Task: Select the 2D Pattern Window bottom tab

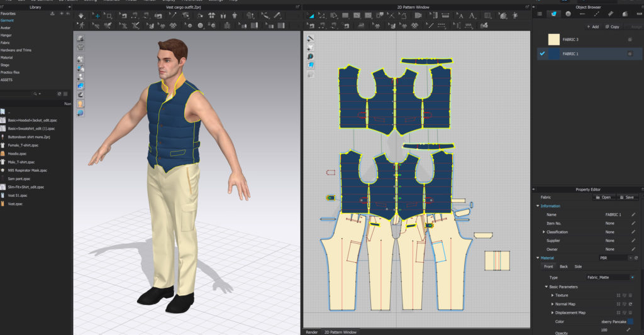Action: click(340, 332)
